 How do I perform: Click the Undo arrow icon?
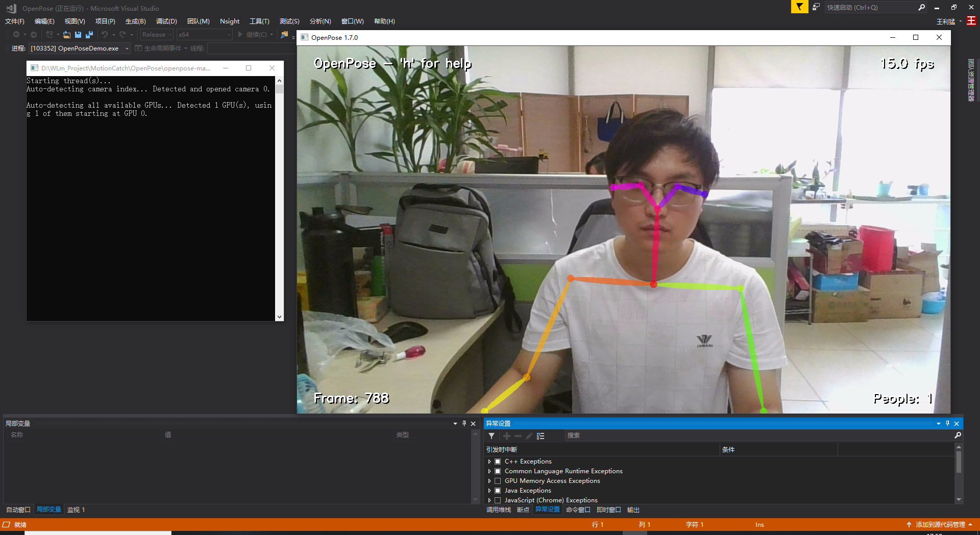tap(105, 34)
